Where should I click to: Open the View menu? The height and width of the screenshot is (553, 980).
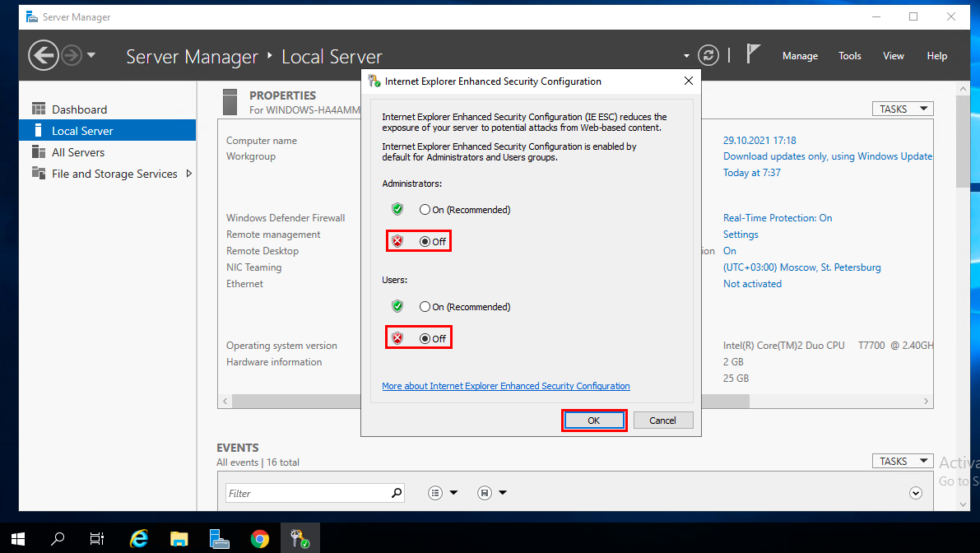pos(893,56)
